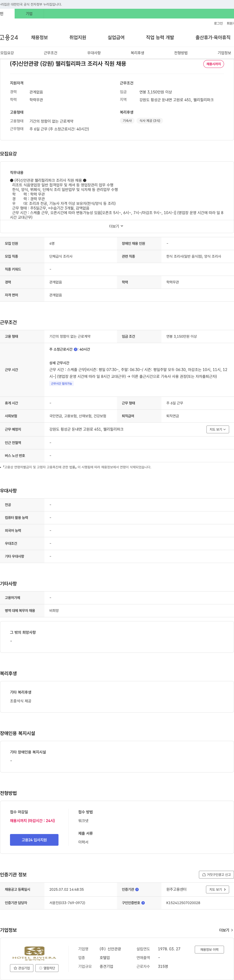The width and height of the screenshot is (234, 980).
Task: Open the 지도 보기 dropdown for 근무 예정지
Action: point(218,429)
